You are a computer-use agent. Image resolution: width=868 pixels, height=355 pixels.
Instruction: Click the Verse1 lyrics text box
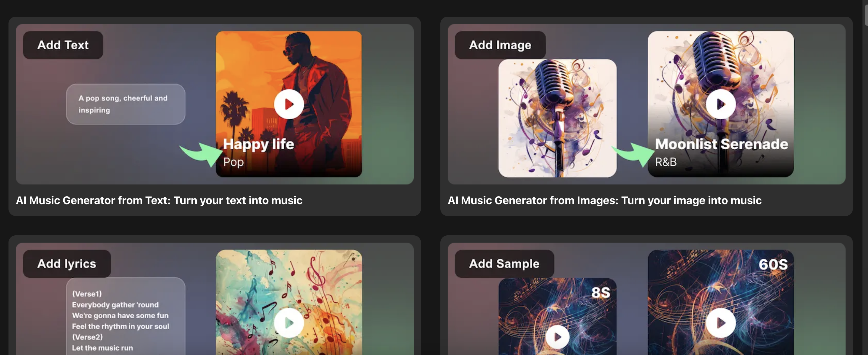point(125,317)
